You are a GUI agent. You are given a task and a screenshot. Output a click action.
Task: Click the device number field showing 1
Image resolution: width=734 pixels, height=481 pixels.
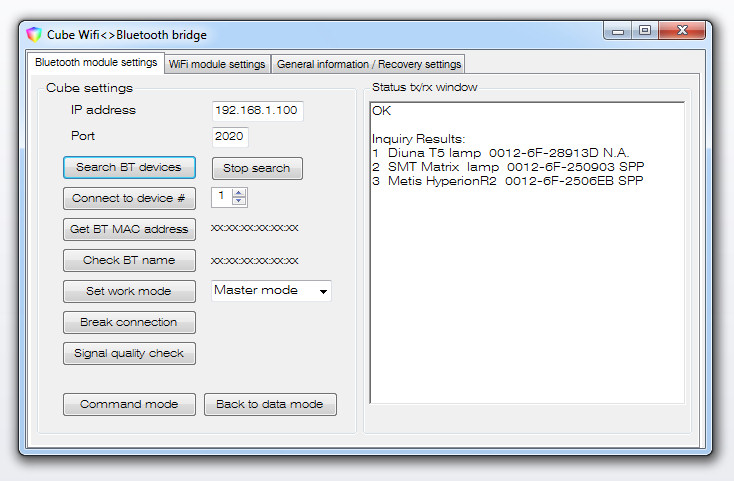point(222,197)
